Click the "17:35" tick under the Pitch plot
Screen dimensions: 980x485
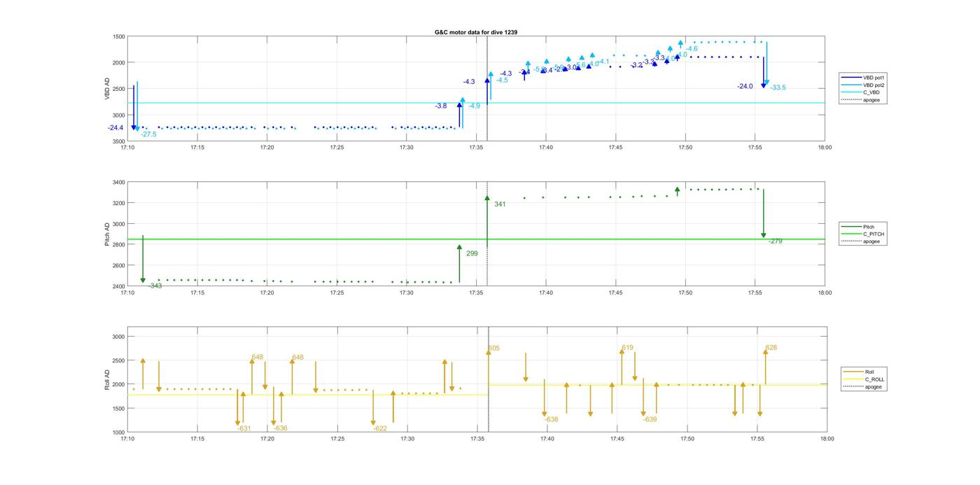coord(477,293)
